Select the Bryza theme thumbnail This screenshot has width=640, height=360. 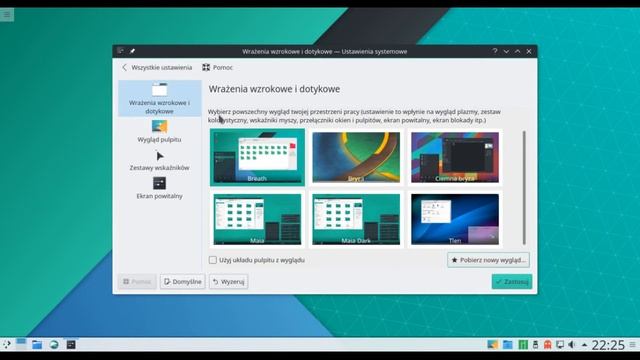356,158
